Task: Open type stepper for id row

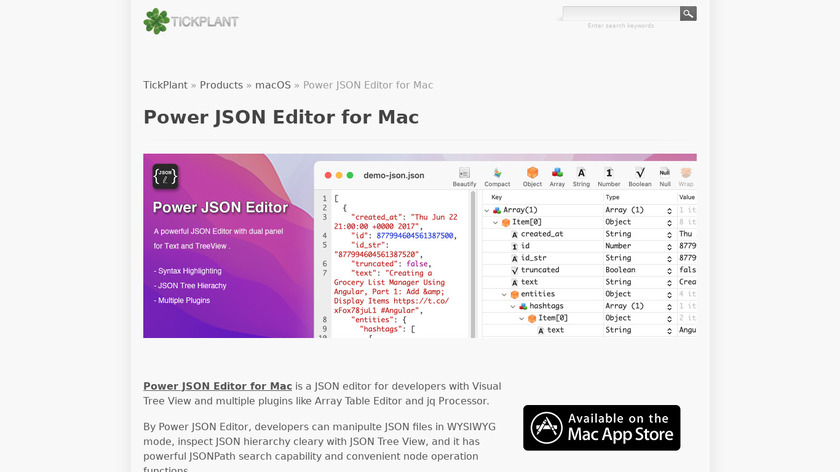Action: 669,247
